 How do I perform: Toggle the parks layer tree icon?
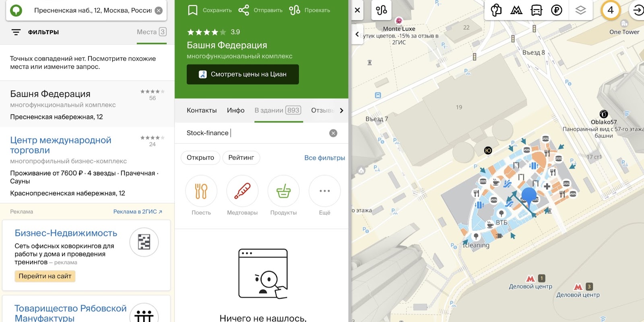496,10
